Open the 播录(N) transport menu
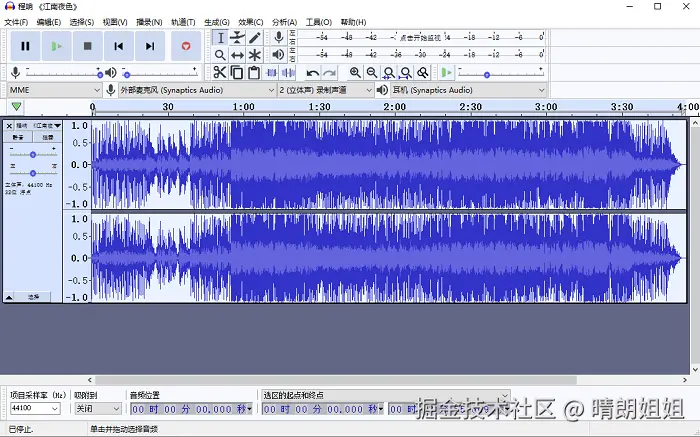Viewport: 700px width, 437px height. pos(149,22)
